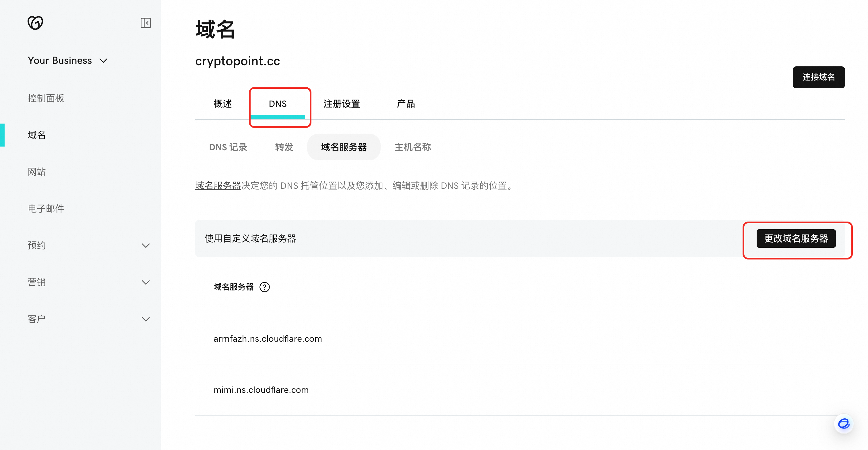This screenshot has width=868, height=450.
Task: Click the GoDaddy logo icon
Action: point(35,23)
